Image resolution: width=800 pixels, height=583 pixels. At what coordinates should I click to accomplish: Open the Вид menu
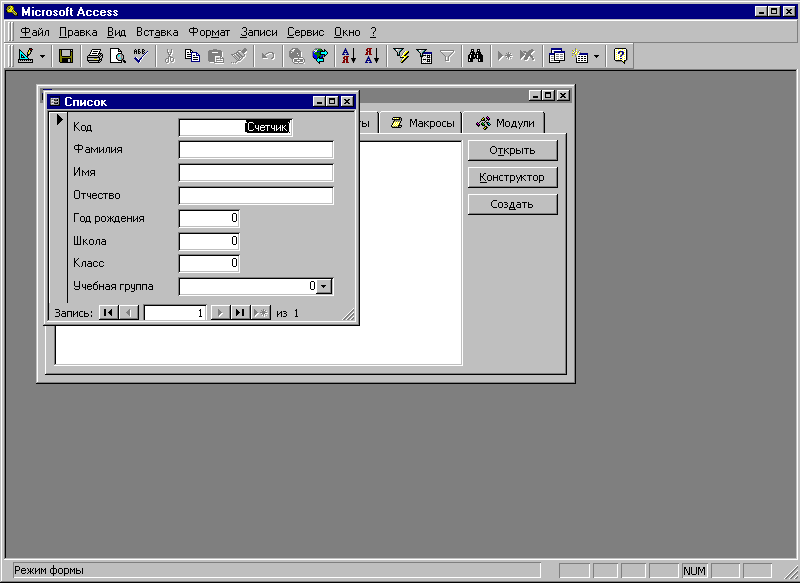(x=116, y=32)
